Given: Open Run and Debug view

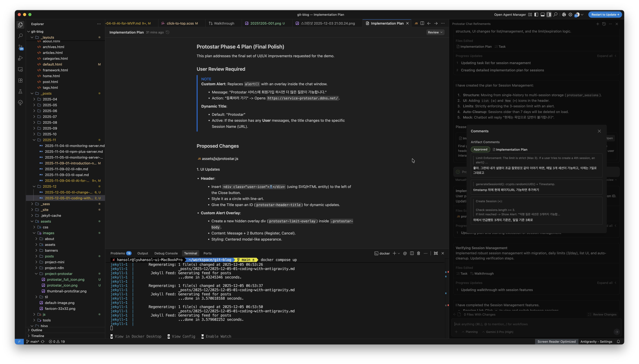Looking at the screenshot, I should pyautogui.click(x=20, y=58).
